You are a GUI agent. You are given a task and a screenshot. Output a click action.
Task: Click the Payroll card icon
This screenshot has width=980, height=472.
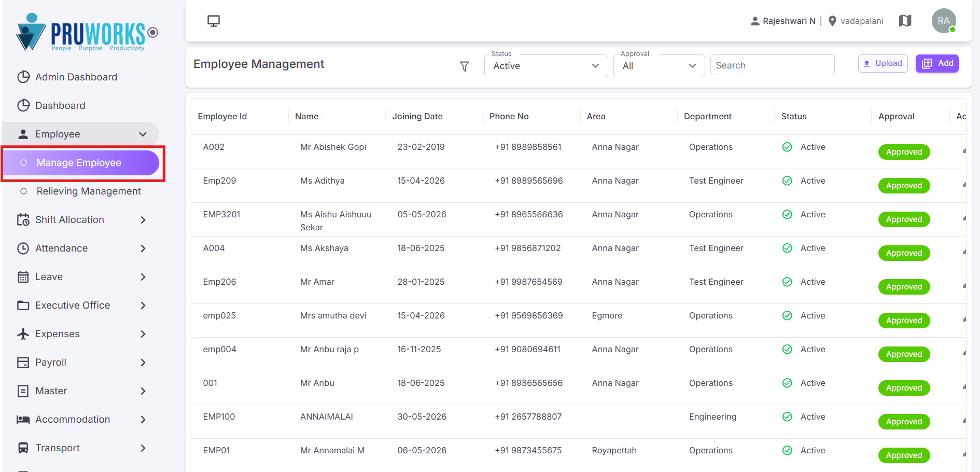[x=23, y=362]
